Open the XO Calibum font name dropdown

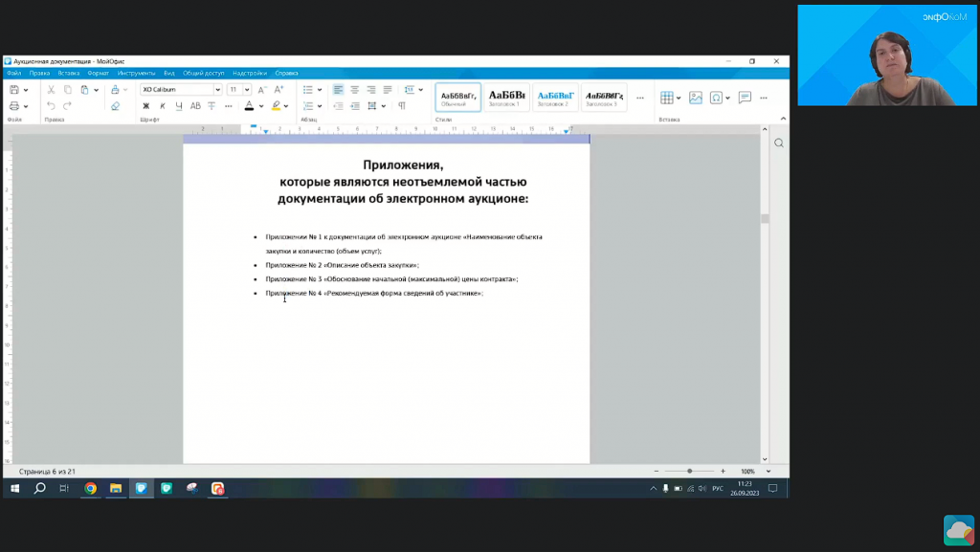(218, 90)
